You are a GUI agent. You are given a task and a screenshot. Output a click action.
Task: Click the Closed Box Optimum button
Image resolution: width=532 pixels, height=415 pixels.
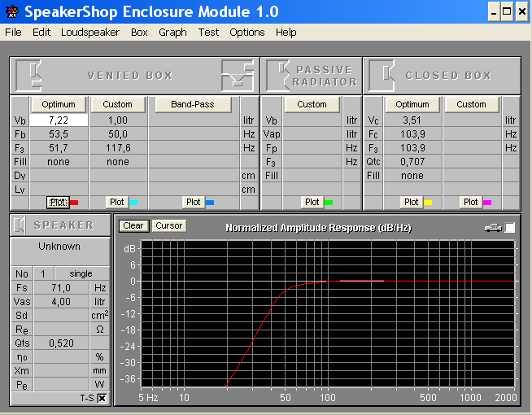tap(412, 104)
